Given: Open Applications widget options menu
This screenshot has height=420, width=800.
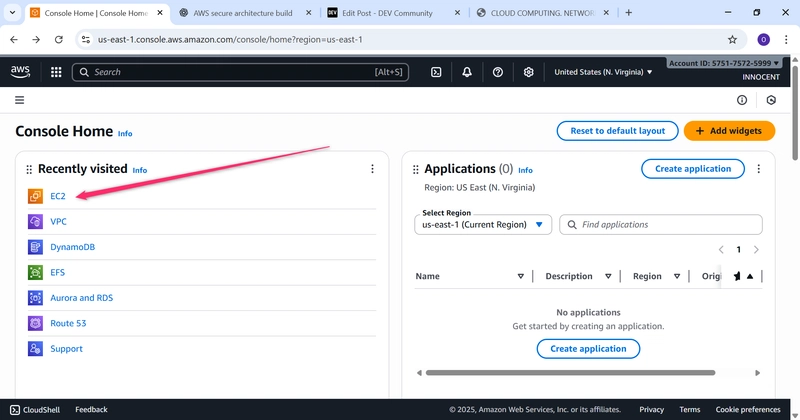Looking at the screenshot, I should (x=759, y=169).
